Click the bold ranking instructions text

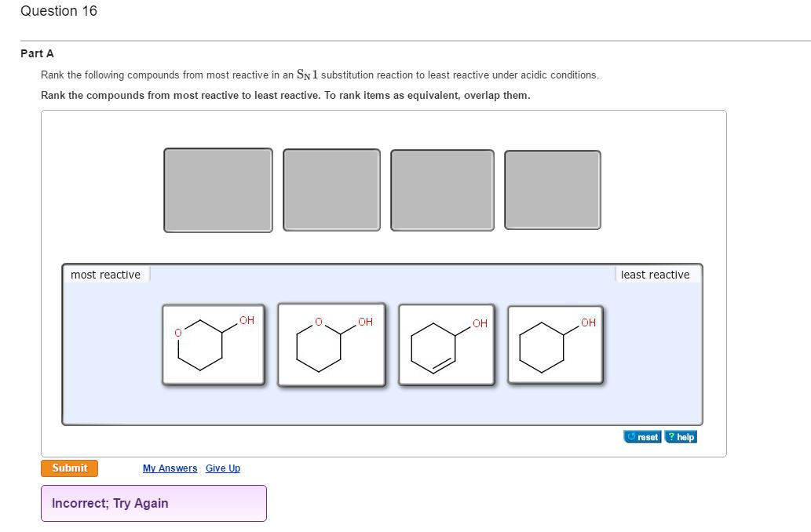286,95
